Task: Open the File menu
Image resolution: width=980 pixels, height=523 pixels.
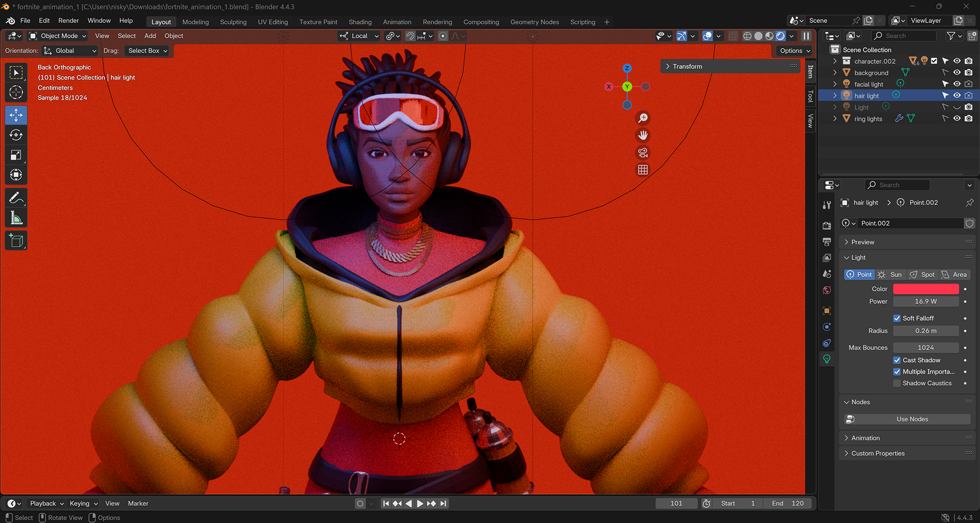Action: 25,21
